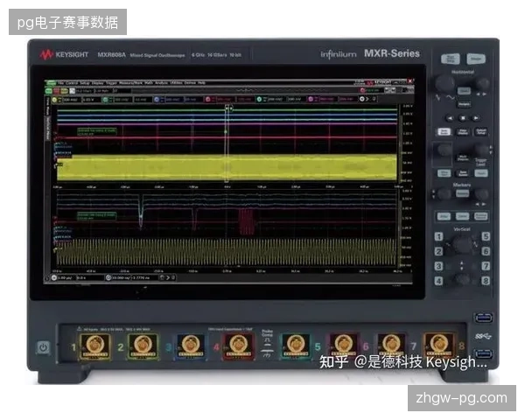Open the Display menu
This screenshot has height=420, width=525.
coord(98,83)
